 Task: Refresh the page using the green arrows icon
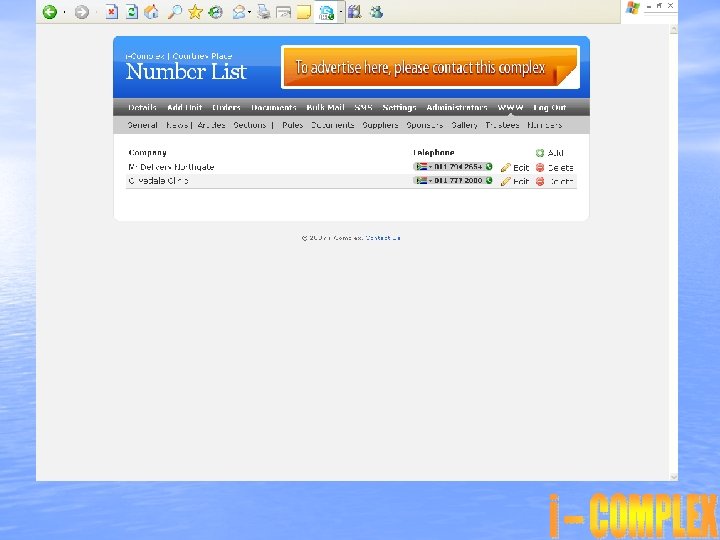[x=131, y=12]
